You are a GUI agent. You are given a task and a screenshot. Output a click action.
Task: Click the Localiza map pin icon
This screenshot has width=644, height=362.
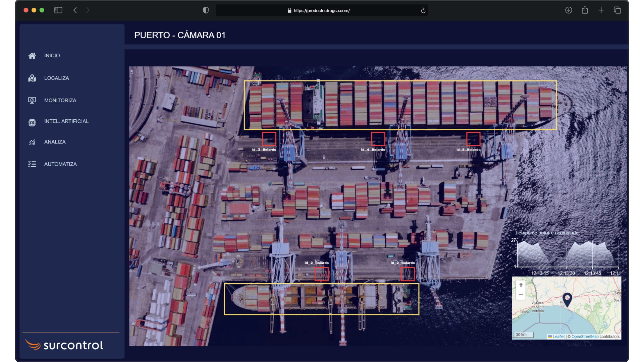[32, 78]
